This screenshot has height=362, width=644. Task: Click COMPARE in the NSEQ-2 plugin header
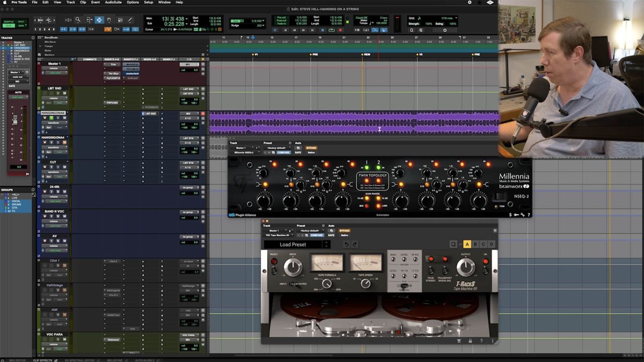coord(283,152)
